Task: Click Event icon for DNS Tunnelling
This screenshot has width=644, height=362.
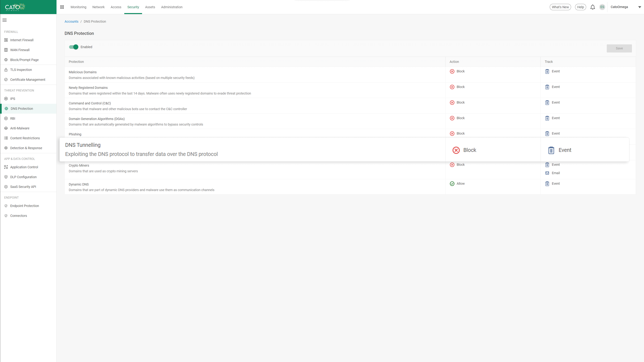Action: [x=551, y=150]
